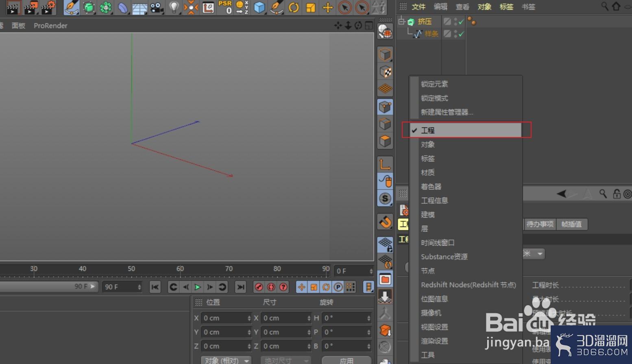Screen dimensions: 632x364
Task: Open the subdivision surface generator icon
Action: click(89, 7)
